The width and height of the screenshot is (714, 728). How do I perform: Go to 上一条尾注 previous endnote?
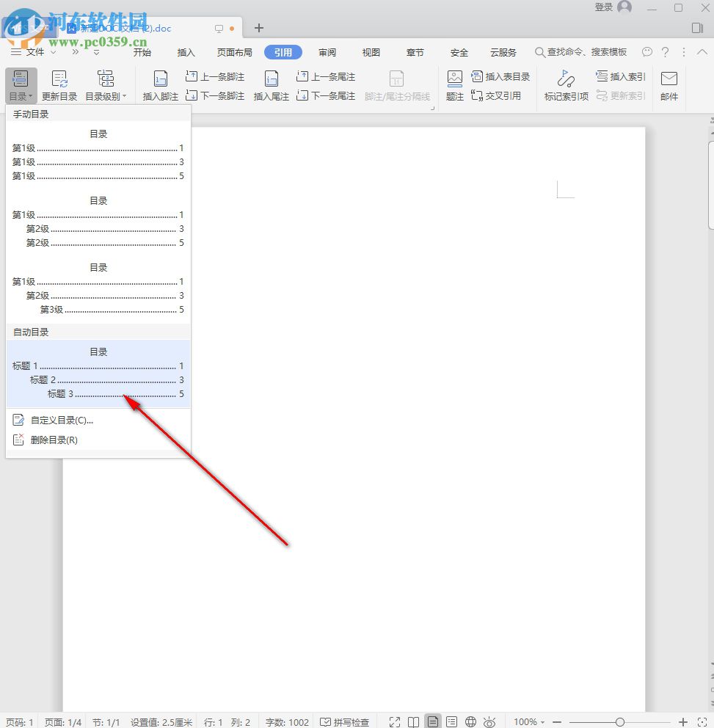coord(326,76)
